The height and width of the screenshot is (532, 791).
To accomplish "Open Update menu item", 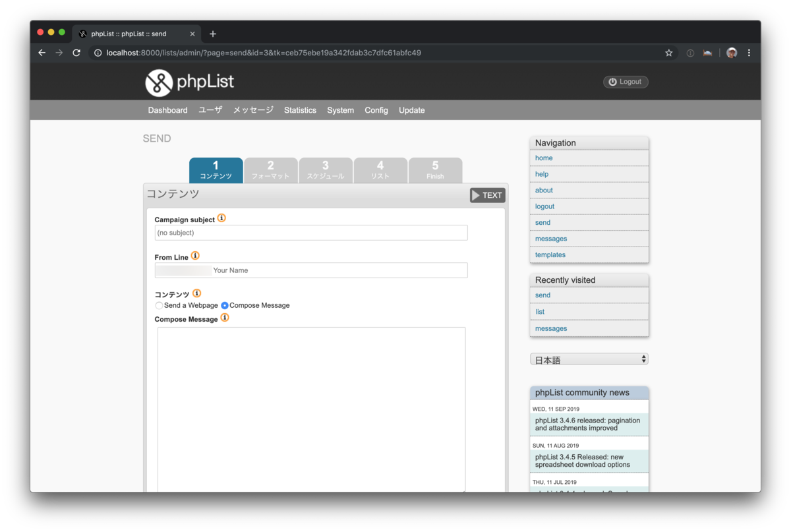I will 412,110.
